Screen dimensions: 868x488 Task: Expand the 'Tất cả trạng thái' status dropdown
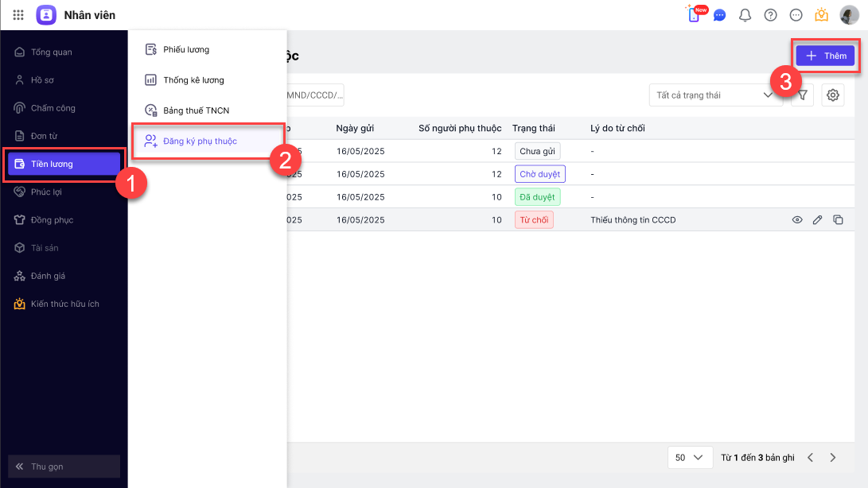tap(714, 95)
